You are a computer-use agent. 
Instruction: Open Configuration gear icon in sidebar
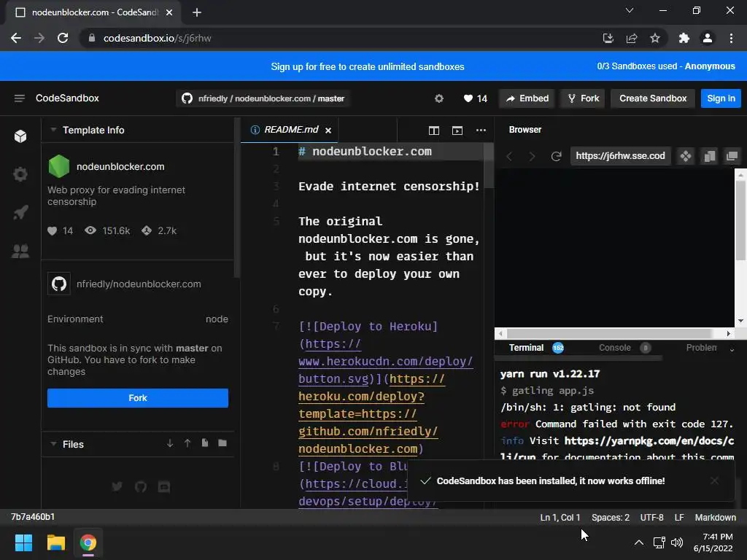[20, 174]
